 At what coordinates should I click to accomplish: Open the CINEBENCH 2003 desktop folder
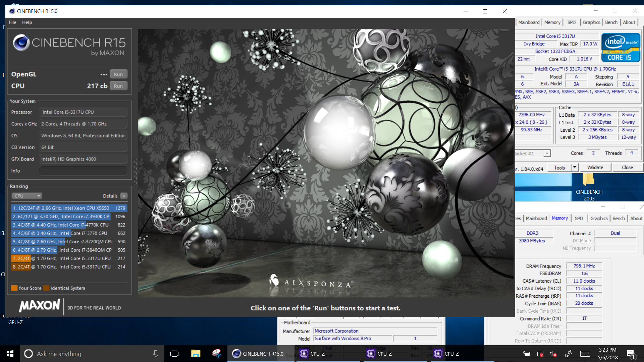click(589, 187)
